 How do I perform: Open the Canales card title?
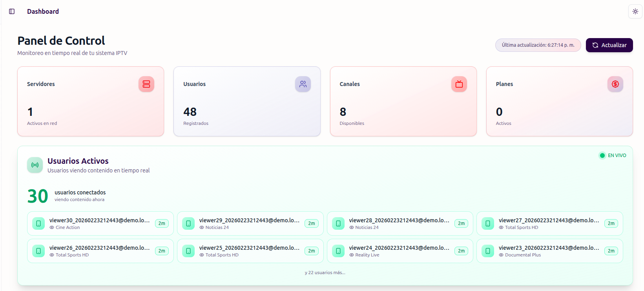click(x=350, y=84)
